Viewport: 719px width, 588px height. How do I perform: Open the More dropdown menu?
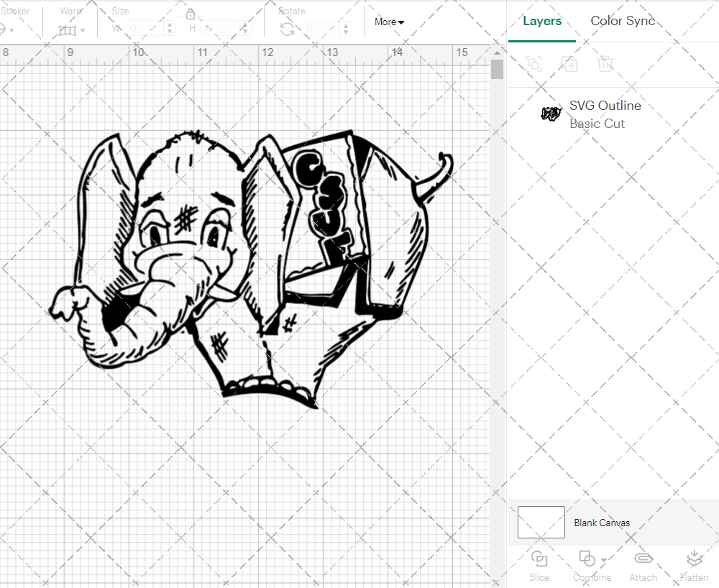[x=389, y=22]
